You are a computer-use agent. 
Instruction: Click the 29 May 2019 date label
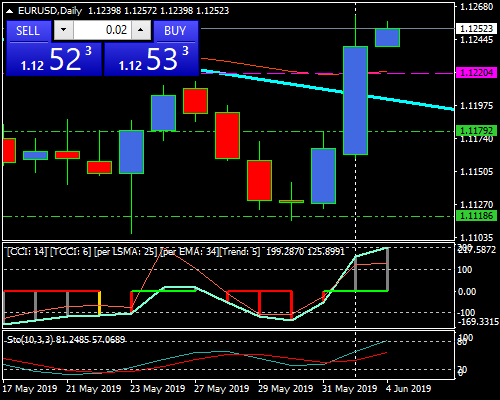(286, 389)
